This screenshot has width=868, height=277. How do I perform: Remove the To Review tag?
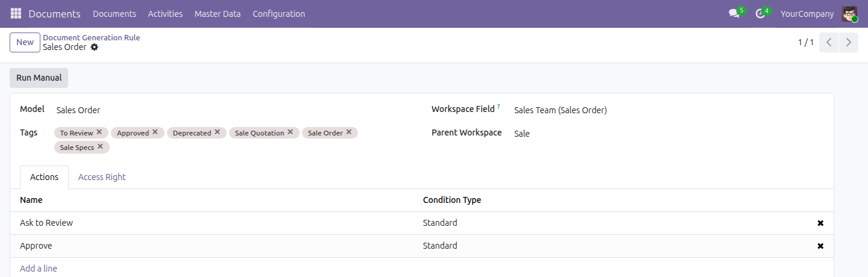point(99,132)
